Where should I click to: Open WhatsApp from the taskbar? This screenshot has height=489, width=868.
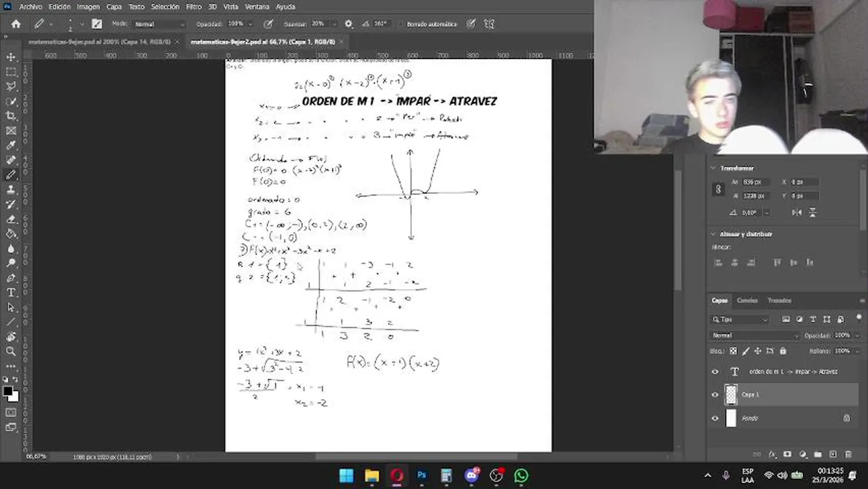pyautogui.click(x=521, y=475)
